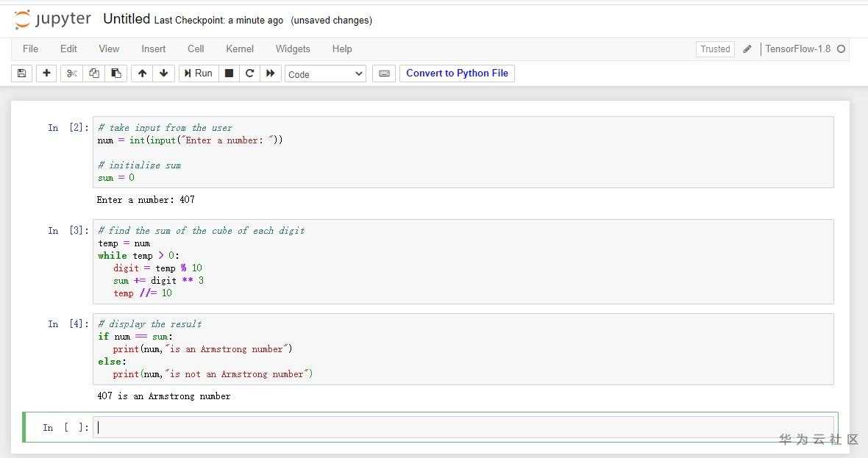Screen dimensions: 868x458
Task: Restart kernel and run all icon
Action: point(271,74)
